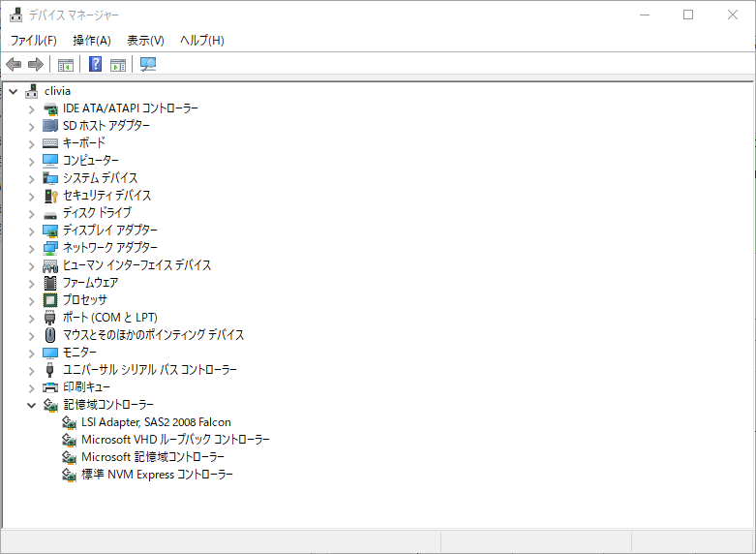Viewport: 756px width, 554px height.
Task: Expand the キーボード node
Action: tap(31, 143)
